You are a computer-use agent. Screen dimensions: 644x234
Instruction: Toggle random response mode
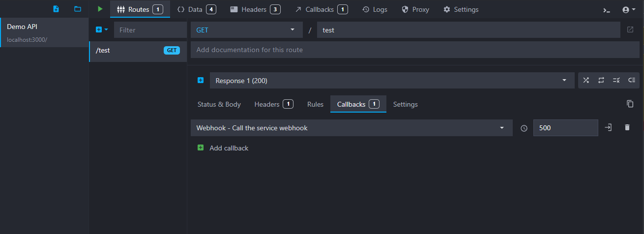(586, 81)
